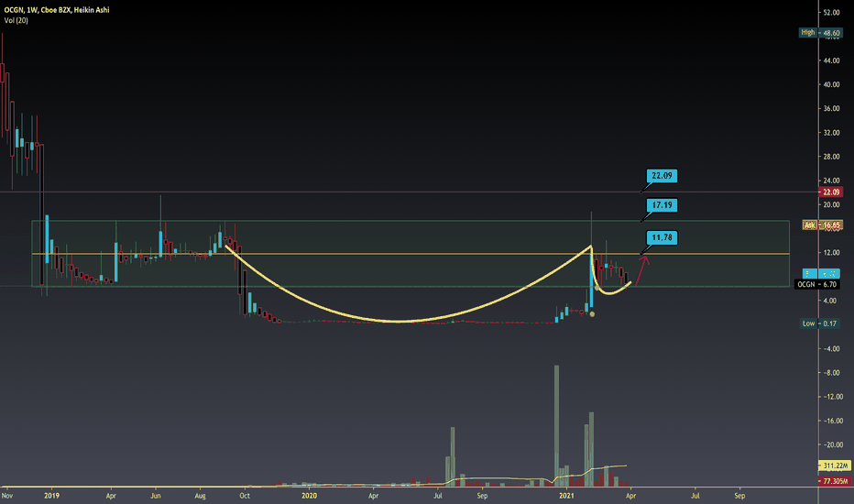
Task: Select the blue 17.19 price callout
Action: (662, 205)
